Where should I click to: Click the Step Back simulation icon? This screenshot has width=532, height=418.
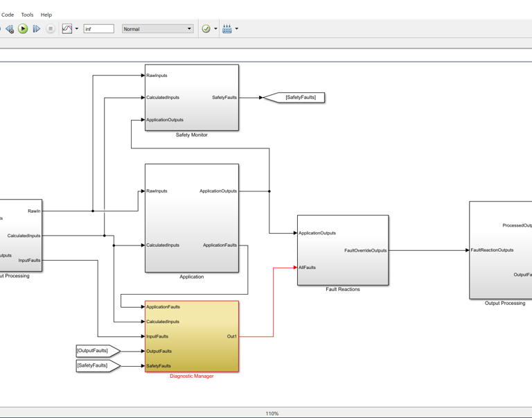(10, 29)
